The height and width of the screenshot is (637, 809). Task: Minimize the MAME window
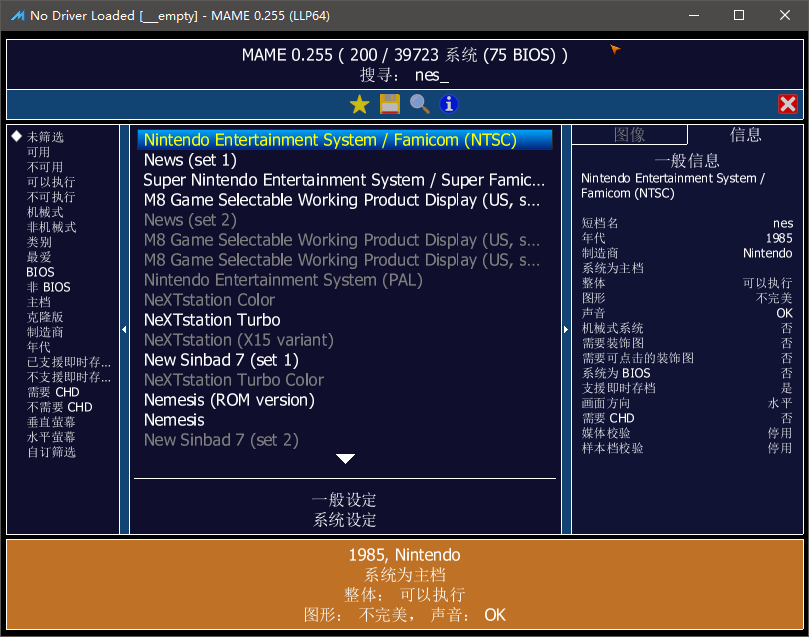(x=694, y=15)
